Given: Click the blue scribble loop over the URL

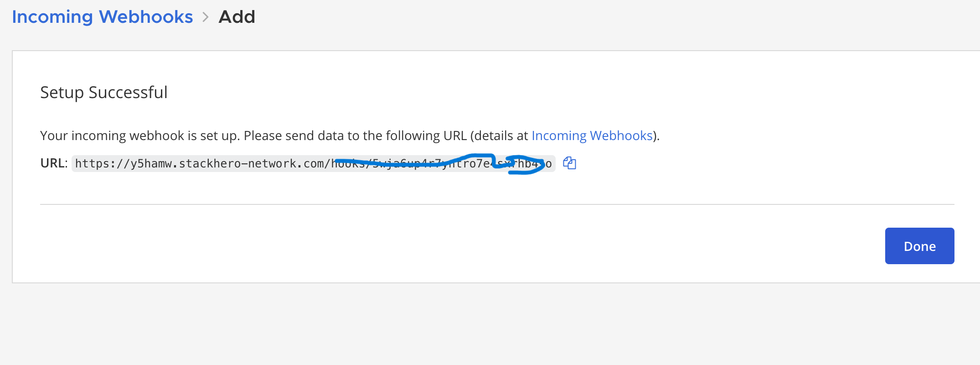Looking at the screenshot, I should 526,165.
